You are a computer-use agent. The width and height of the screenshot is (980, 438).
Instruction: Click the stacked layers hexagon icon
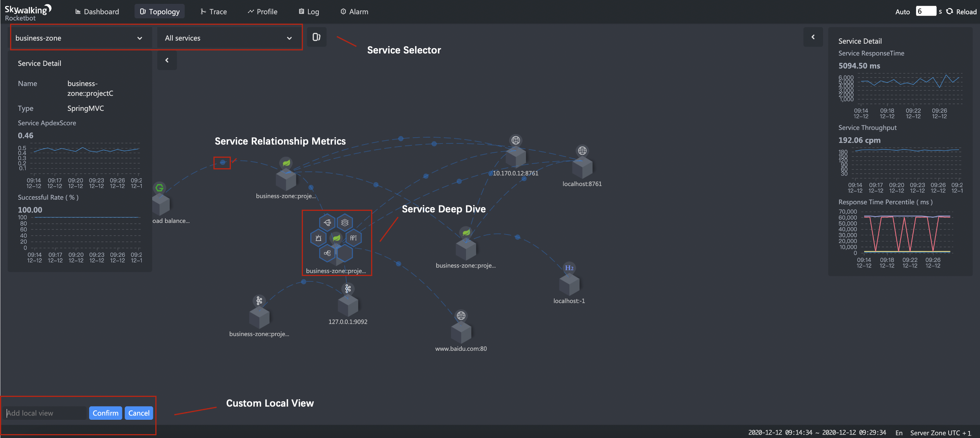click(x=345, y=222)
